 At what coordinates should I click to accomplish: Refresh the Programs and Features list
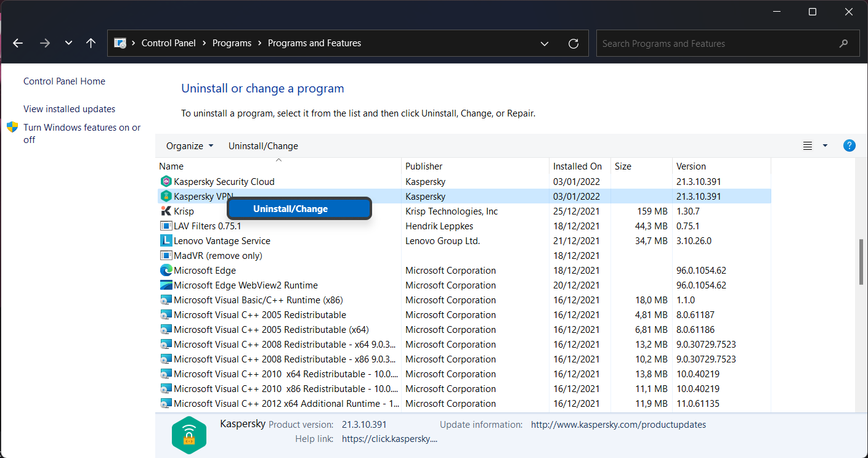pyautogui.click(x=574, y=43)
